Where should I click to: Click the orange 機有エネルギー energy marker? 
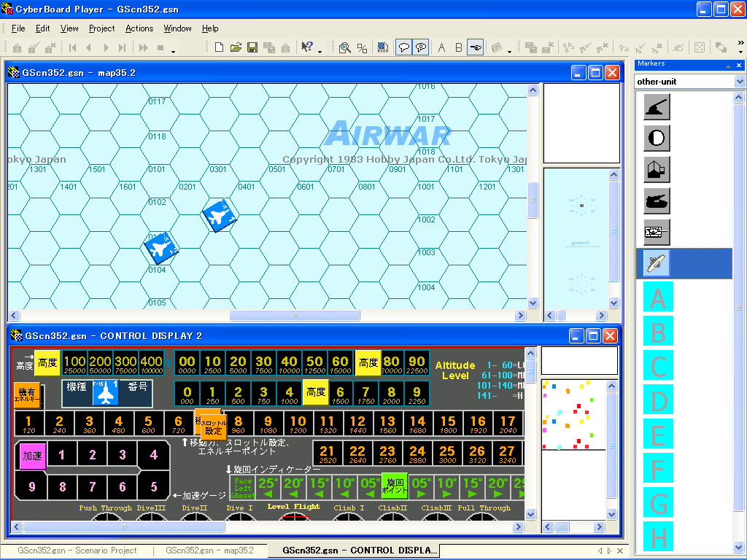click(27, 395)
